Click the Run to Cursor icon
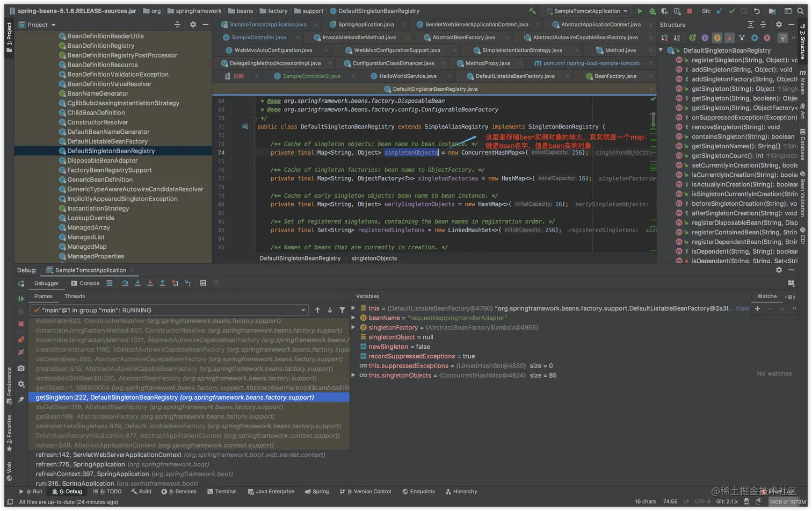The height and width of the screenshot is (511, 812). coord(187,283)
